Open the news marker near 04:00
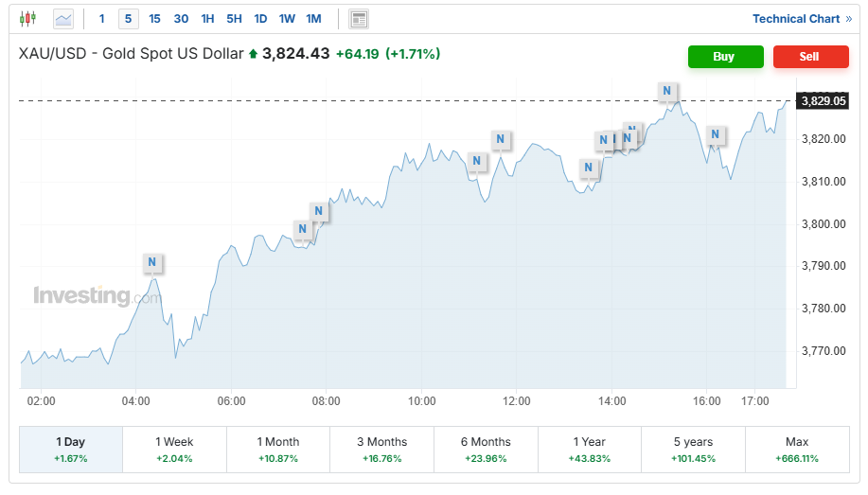The image size is (868, 495). coord(151,262)
